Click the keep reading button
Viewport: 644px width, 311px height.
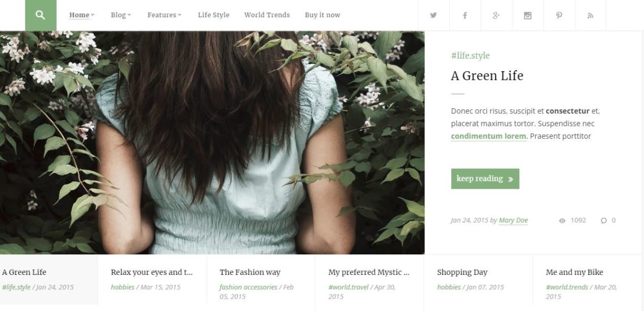[485, 179]
